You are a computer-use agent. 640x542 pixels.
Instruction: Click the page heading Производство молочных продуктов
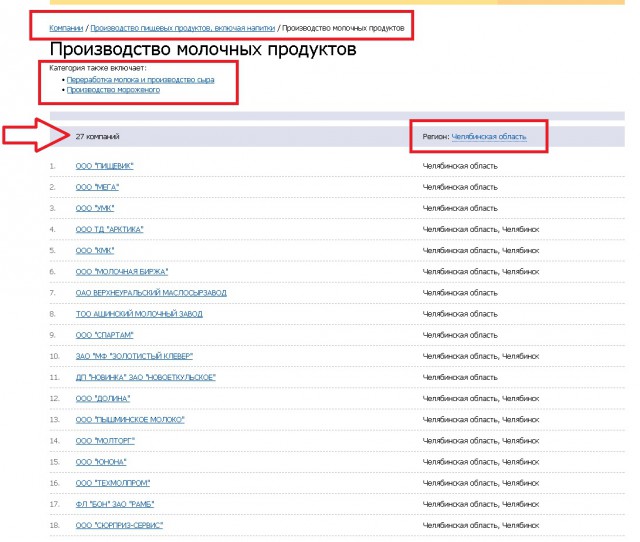pos(203,49)
